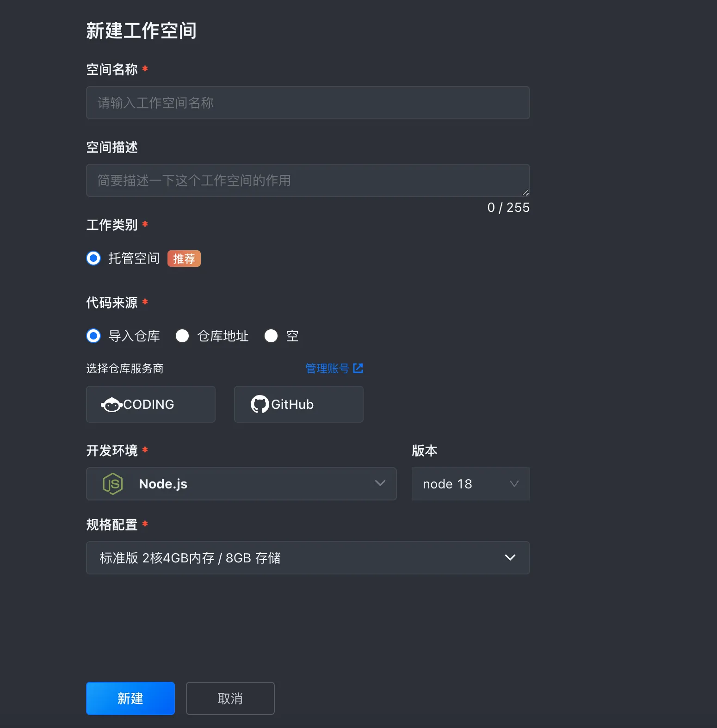Choose GitHub as repository provider
717x728 pixels.
tap(298, 404)
